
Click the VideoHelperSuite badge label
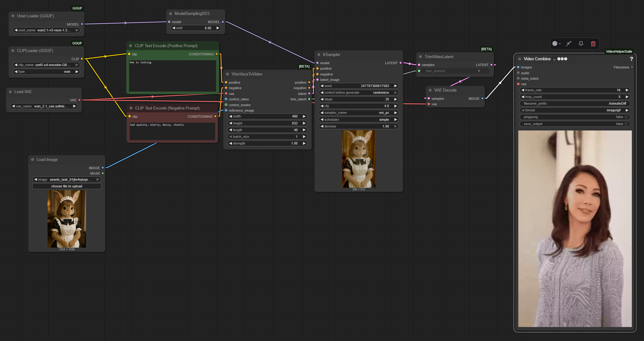tap(619, 52)
